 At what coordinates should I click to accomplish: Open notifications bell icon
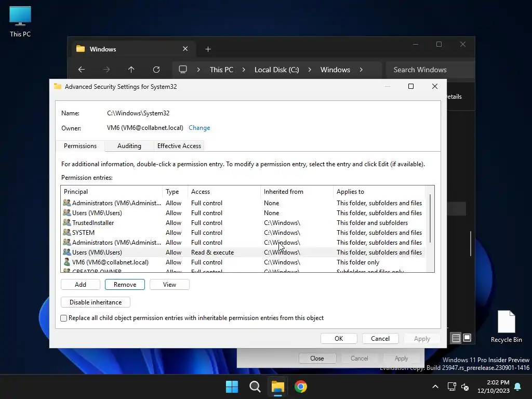(518, 387)
